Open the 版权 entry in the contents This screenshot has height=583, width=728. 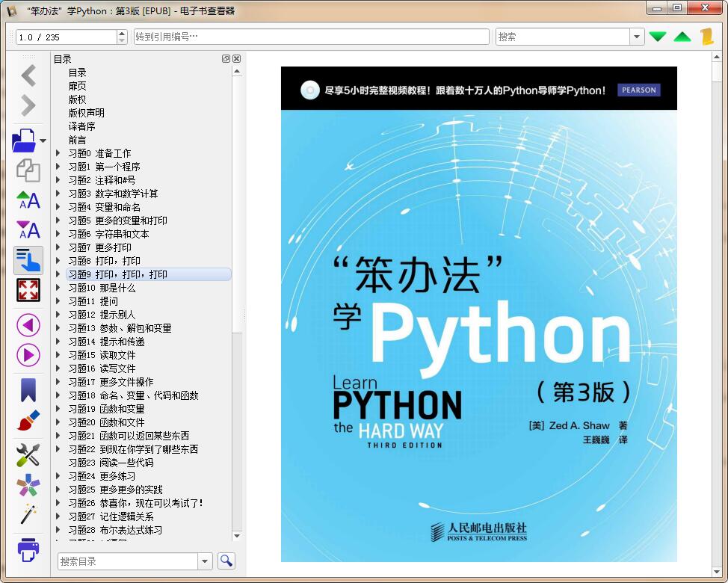click(77, 99)
